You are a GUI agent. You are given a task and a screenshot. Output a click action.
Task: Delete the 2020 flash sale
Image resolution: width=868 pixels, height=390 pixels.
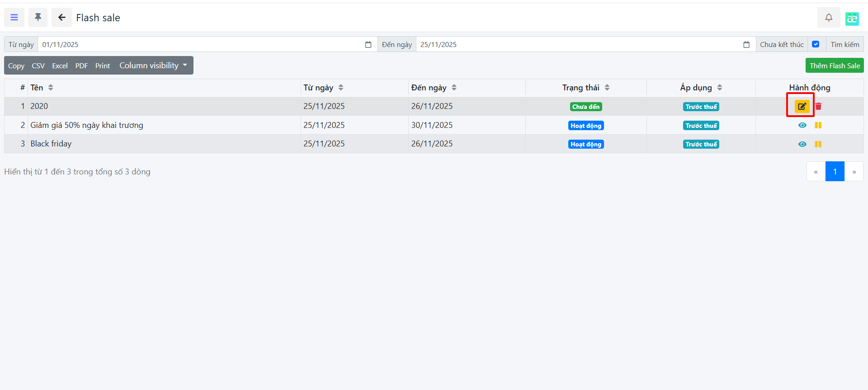pos(818,107)
